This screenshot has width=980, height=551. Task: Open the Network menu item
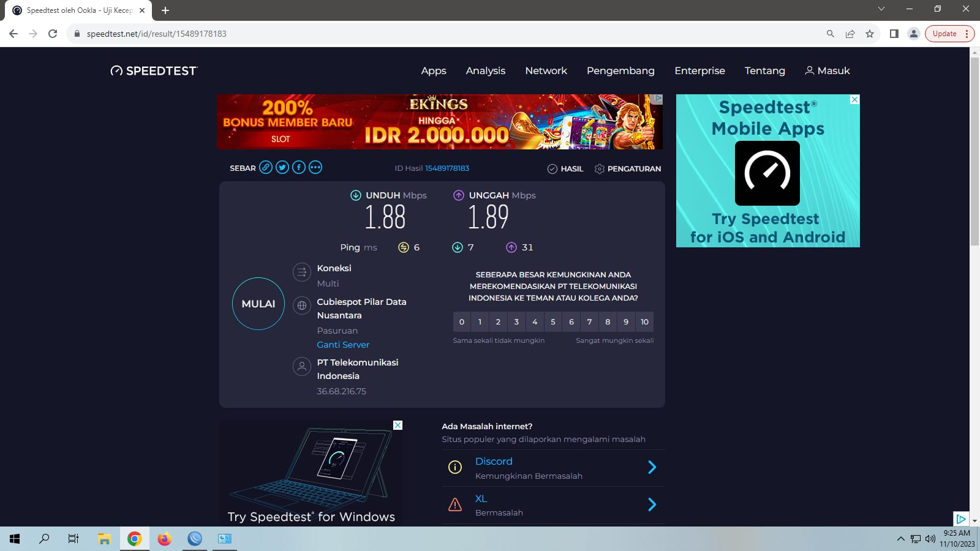coord(546,71)
